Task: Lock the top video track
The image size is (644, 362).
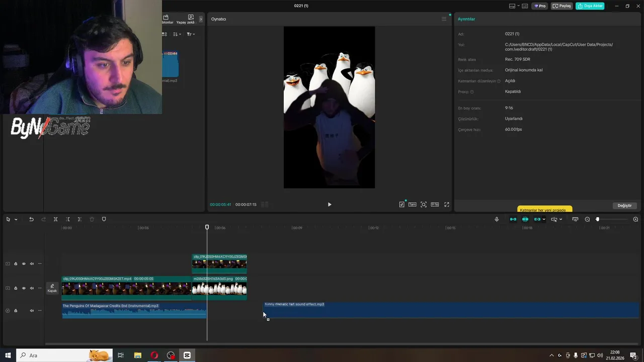Action: 16,263
